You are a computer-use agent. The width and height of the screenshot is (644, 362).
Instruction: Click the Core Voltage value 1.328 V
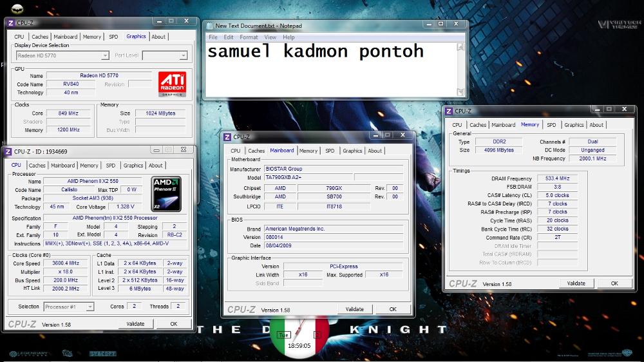click(126, 207)
